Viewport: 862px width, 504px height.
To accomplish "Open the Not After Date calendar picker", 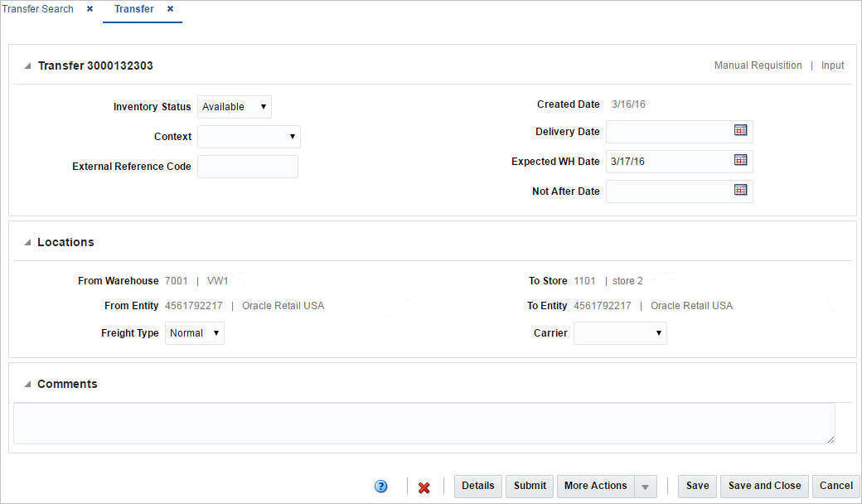I will tap(740, 190).
